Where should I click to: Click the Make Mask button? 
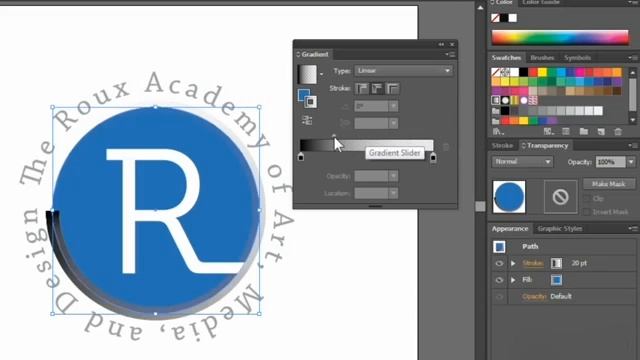tap(609, 184)
